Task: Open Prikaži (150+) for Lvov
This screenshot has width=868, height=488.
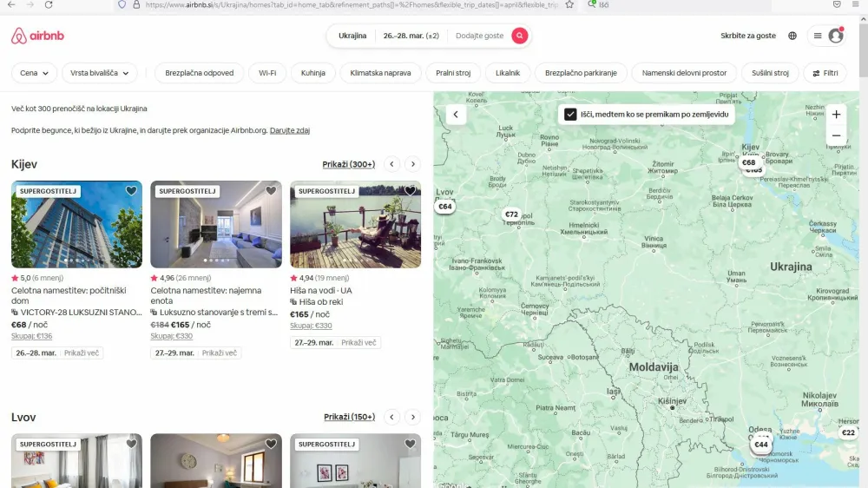Action: pyautogui.click(x=349, y=417)
